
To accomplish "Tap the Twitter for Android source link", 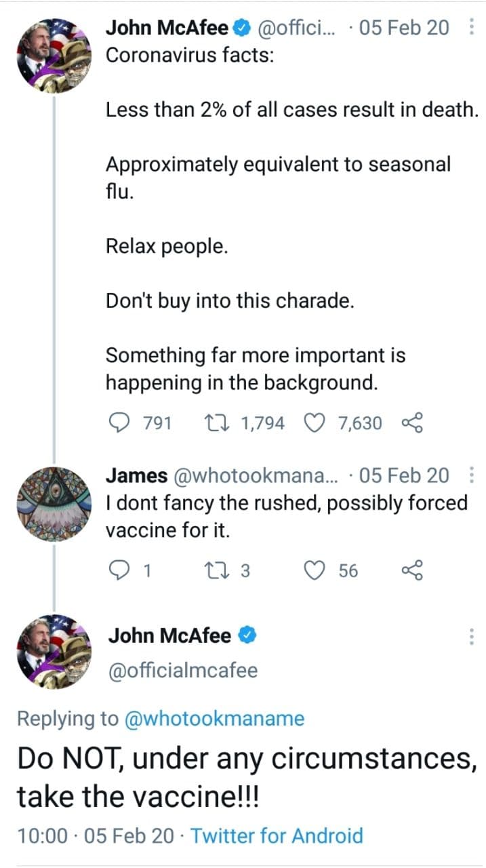I will point(277,835).
